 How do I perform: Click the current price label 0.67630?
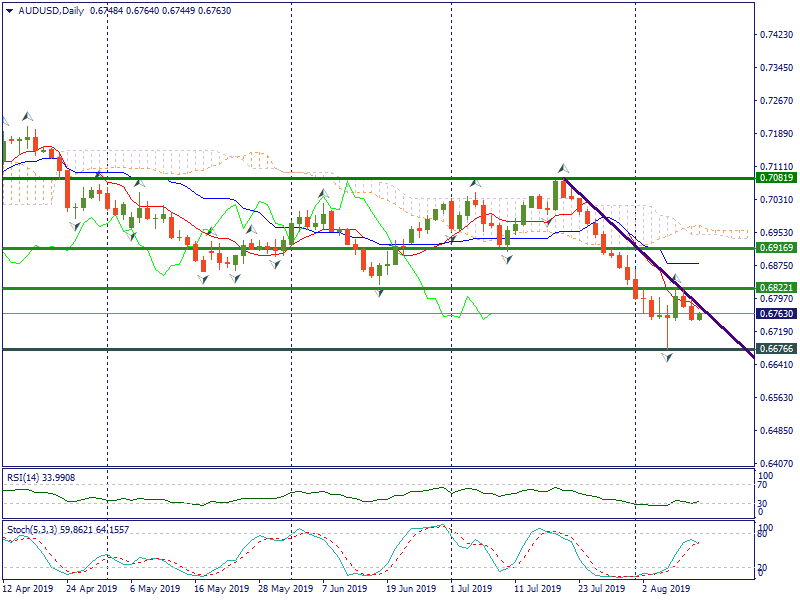pyautogui.click(x=776, y=313)
